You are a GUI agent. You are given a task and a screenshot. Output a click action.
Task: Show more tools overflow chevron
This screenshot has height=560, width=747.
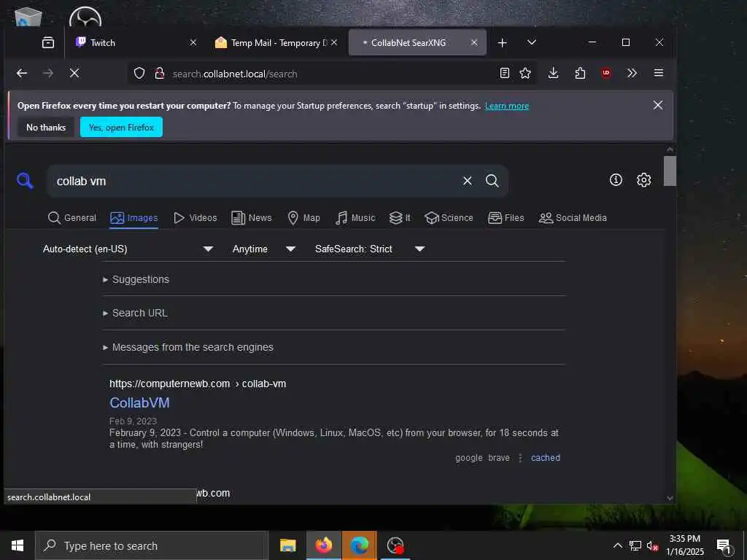[632, 73]
